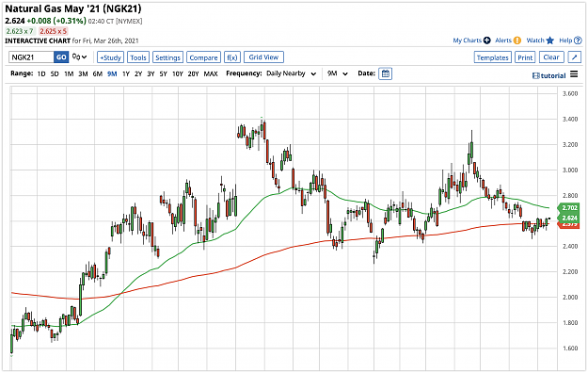This screenshot has height=373, width=588.
Task: Switch to Grid View
Action: [x=263, y=57]
